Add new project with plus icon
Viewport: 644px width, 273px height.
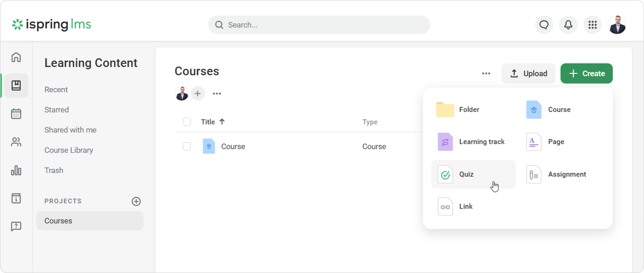coord(136,201)
